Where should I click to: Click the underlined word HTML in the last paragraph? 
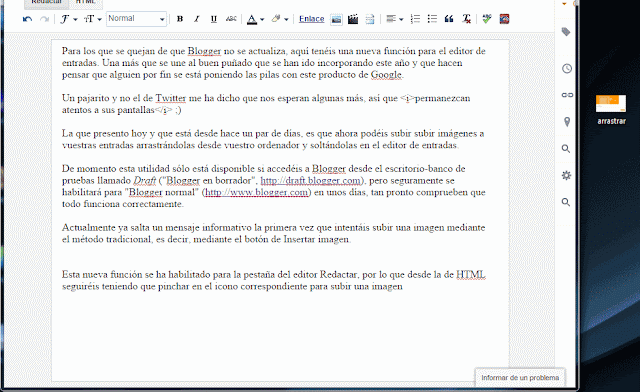point(471,274)
